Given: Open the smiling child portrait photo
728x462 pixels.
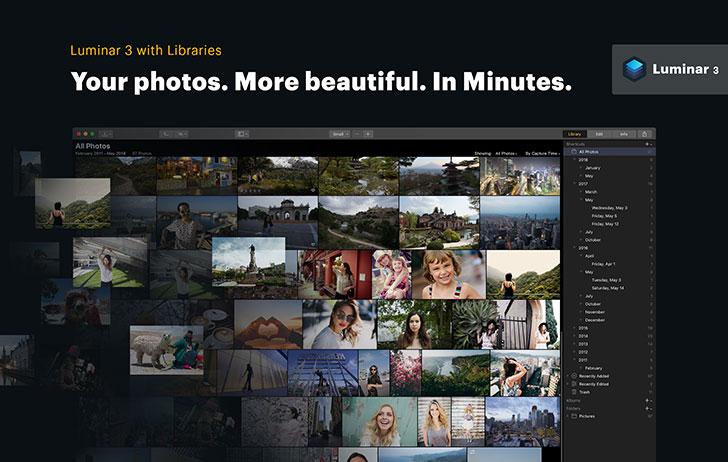Looking at the screenshot, I should [x=448, y=274].
